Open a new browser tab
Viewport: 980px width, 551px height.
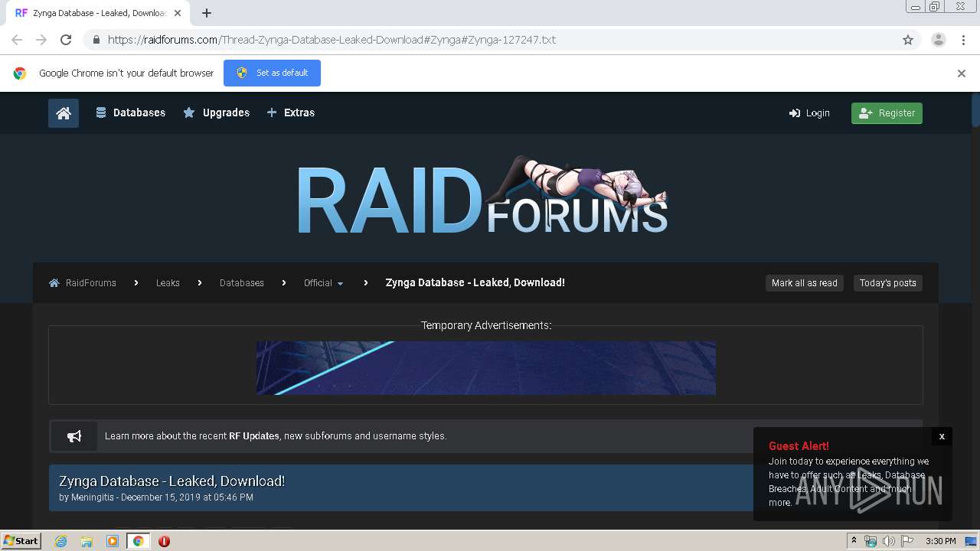pyautogui.click(x=207, y=13)
